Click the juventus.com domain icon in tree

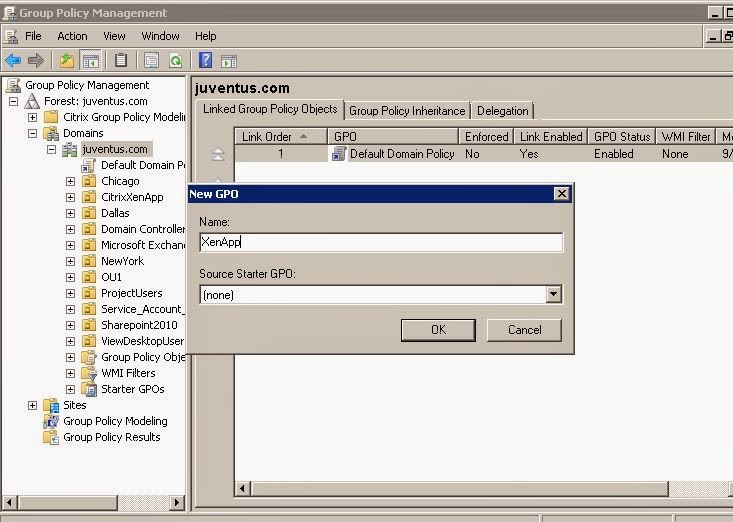pyautogui.click(x=70, y=149)
